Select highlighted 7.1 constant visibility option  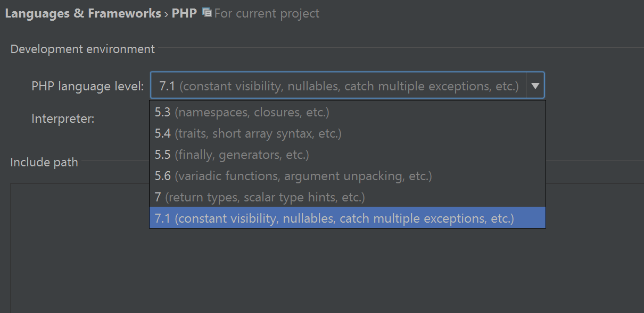pyautogui.click(x=348, y=218)
